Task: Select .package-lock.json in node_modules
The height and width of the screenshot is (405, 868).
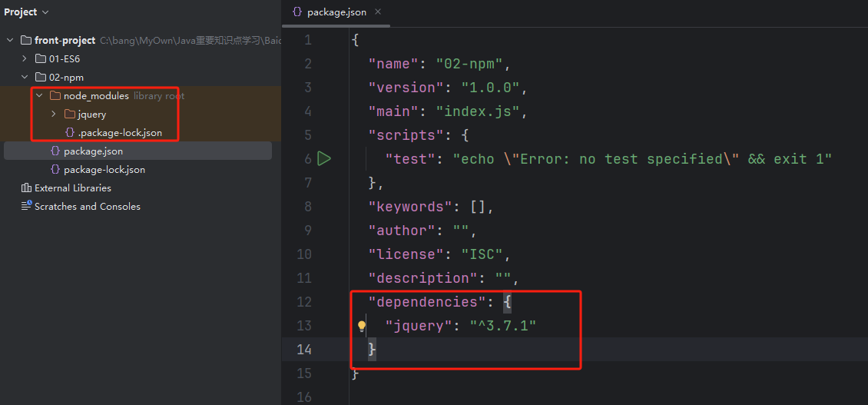Action: tap(120, 133)
